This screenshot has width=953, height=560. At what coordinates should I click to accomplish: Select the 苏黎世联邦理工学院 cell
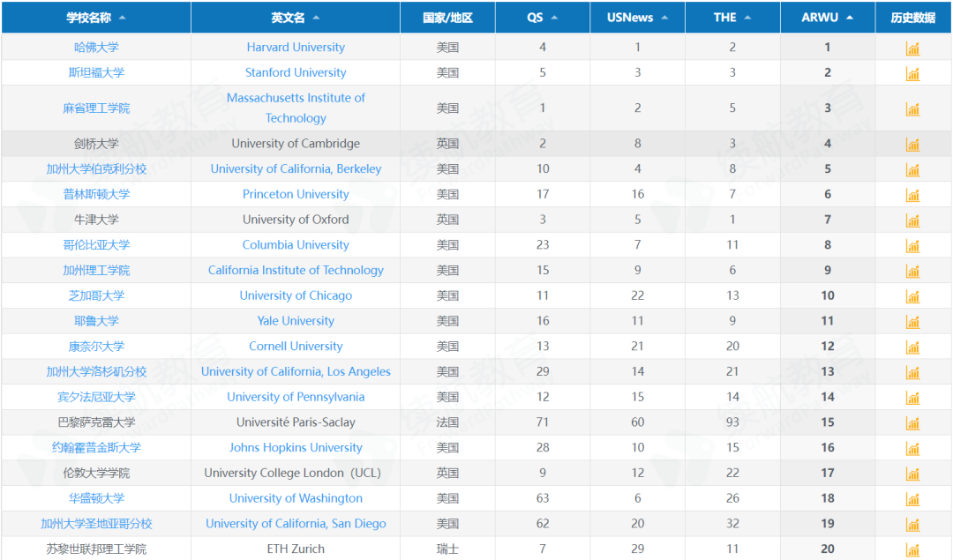[x=97, y=549]
